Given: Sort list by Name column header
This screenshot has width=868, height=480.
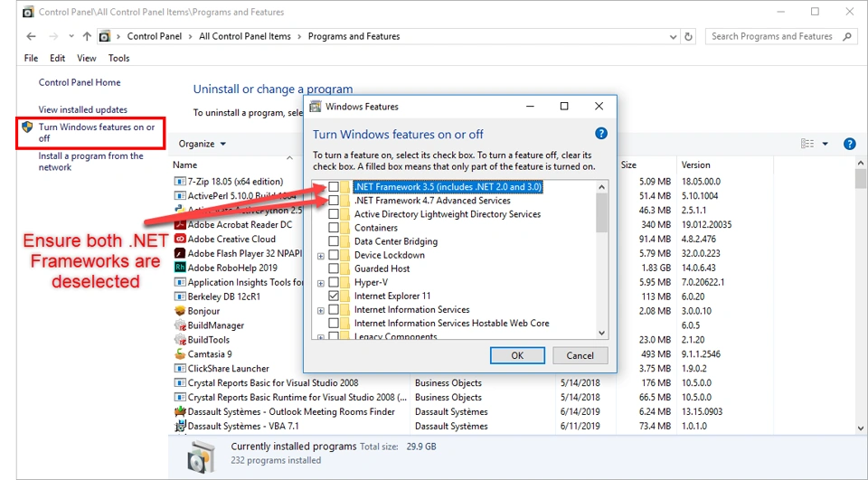Looking at the screenshot, I should tap(184, 165).
